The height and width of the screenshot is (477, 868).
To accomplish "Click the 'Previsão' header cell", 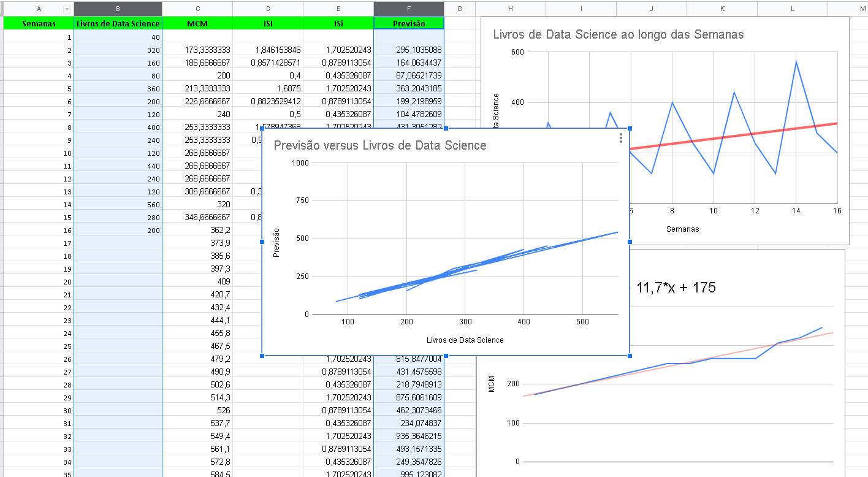I will pos(409,23).
